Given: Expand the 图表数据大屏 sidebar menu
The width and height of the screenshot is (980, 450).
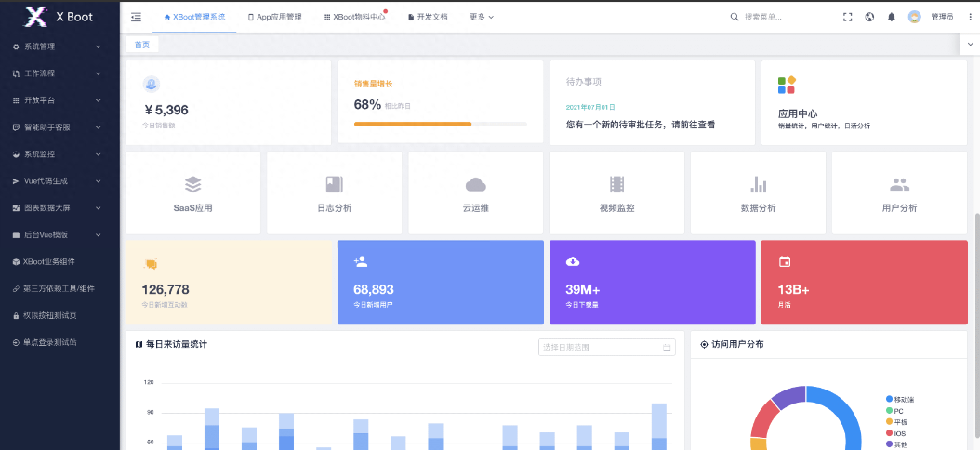Looking at the screenshot, I should [x=60, y=208].
